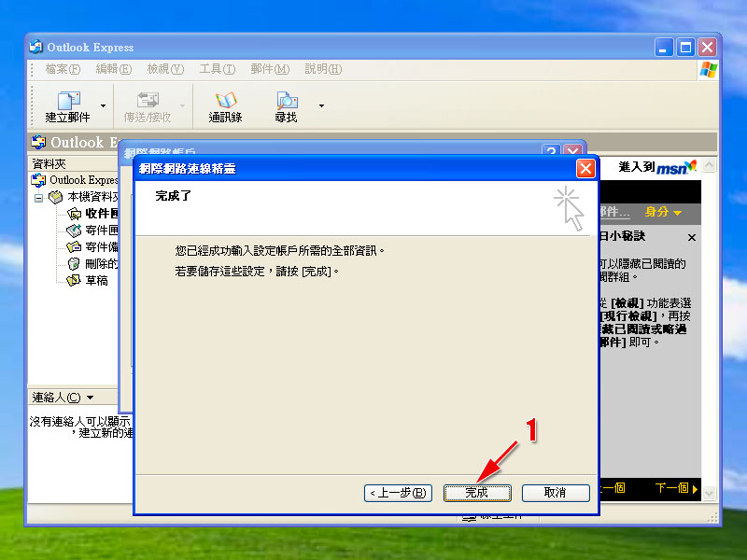Screen dimensions: 747x560
Task: Click 下一個 next tip link
Action: point(676,488)
